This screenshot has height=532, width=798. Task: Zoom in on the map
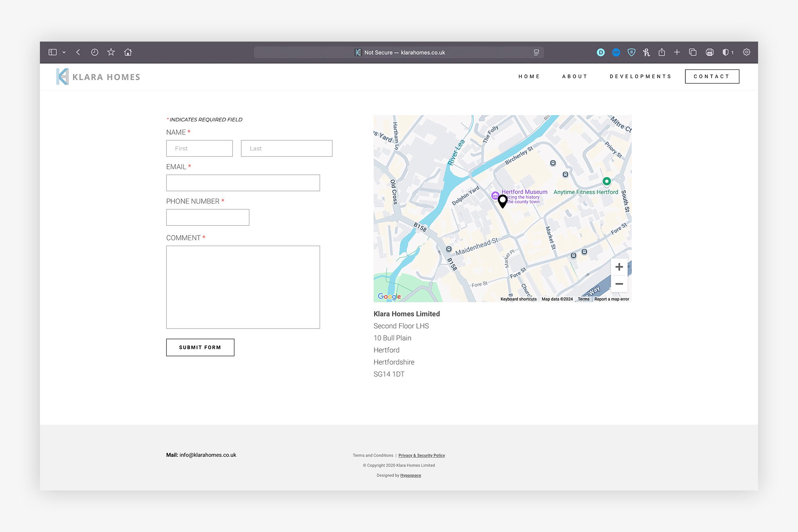point(619,267)
